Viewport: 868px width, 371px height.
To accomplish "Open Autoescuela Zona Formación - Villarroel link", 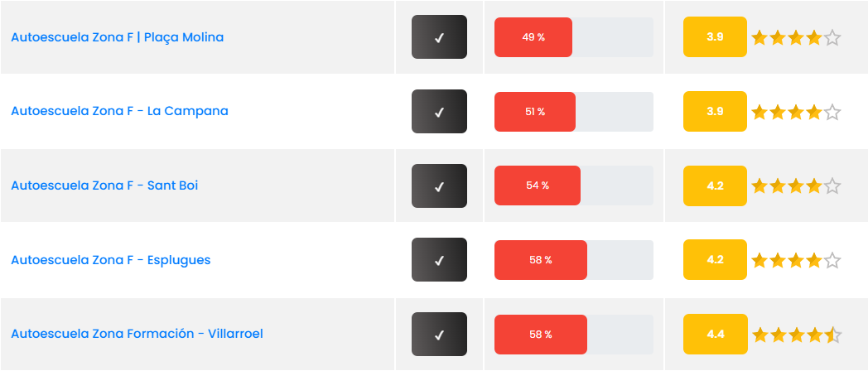I will (x=137, y=334).
